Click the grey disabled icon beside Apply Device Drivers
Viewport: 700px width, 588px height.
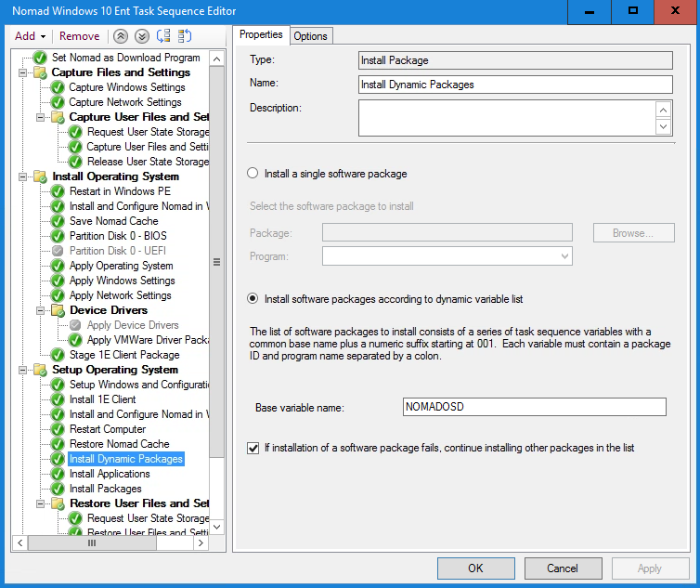pyautogui.click(x=75, y=325)
